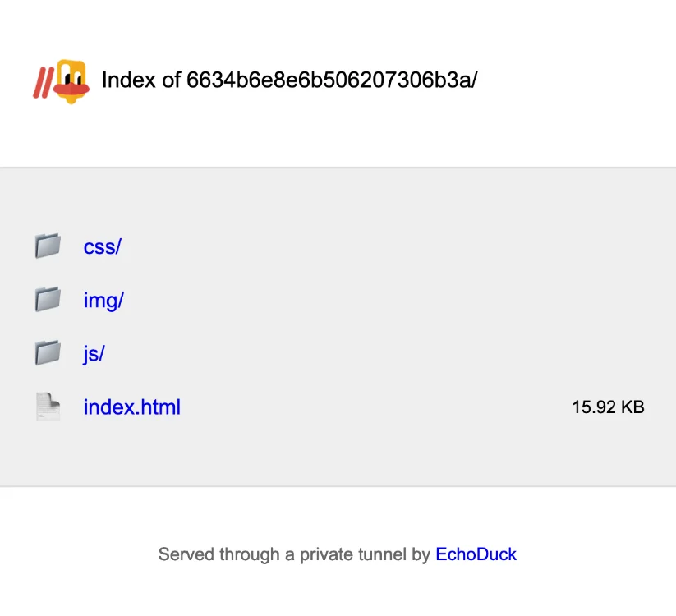Open the css/ directory link

(x=103, y=246)
